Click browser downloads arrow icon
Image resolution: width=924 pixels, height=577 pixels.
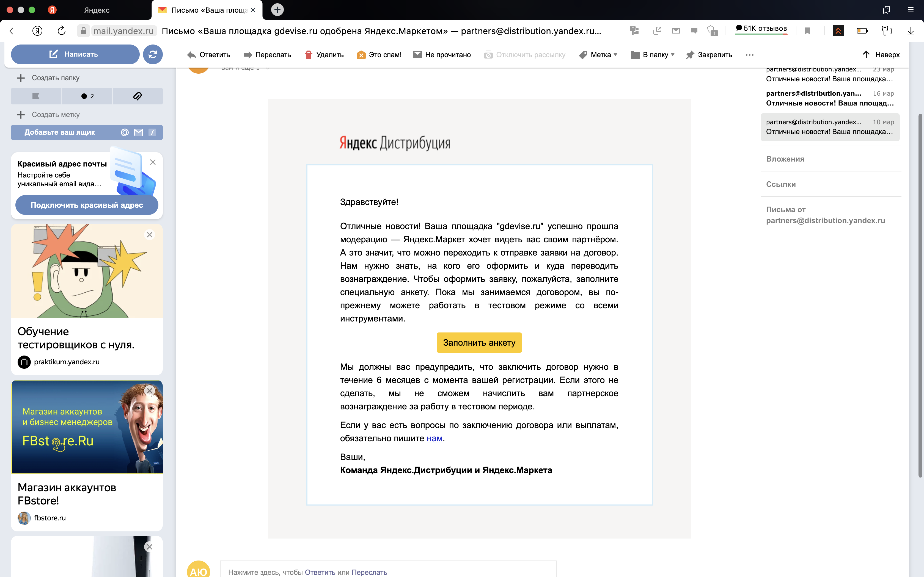point(911,31)
